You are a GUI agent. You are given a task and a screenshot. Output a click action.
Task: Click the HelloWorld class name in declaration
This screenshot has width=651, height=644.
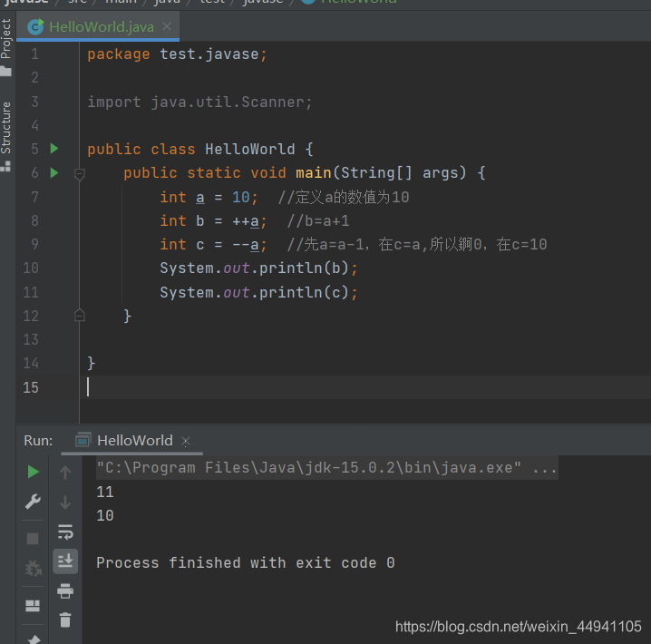[250, 149]
